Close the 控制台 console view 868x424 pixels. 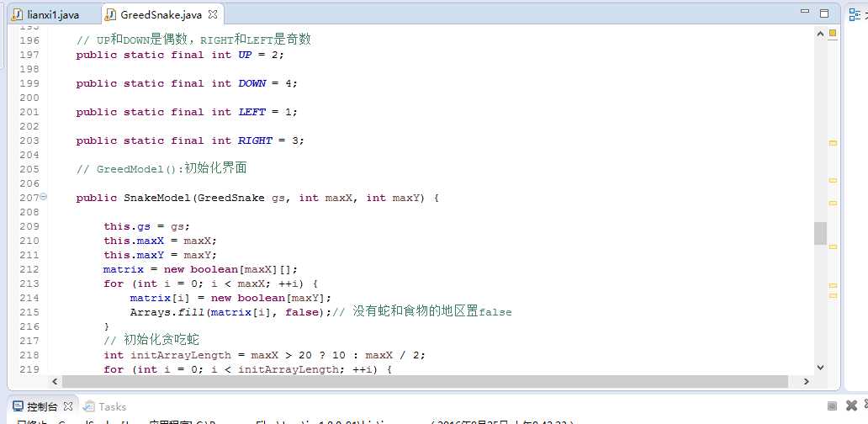tap(68, 406)
